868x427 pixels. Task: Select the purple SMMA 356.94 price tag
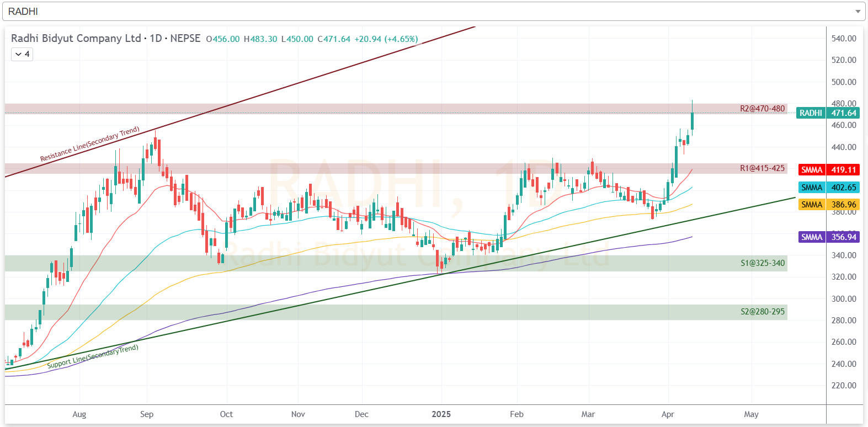click(828, 237)
